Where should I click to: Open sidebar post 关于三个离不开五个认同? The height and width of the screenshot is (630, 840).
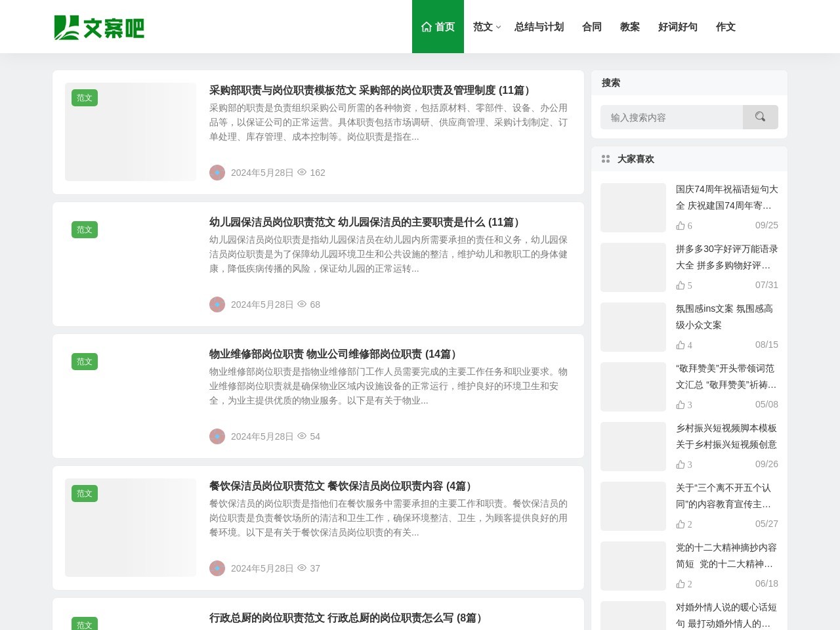tap(724, 495)
